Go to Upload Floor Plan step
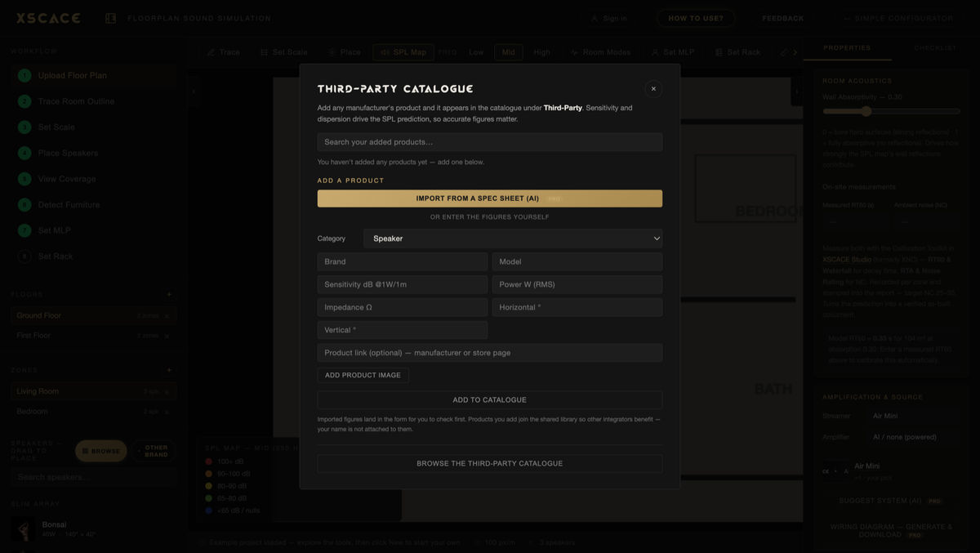The height and width of the screenshot is (553, 980). tap(93, 75)
